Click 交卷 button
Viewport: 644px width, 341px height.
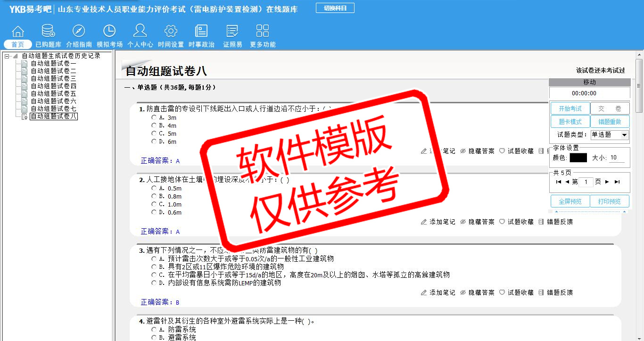610,108
